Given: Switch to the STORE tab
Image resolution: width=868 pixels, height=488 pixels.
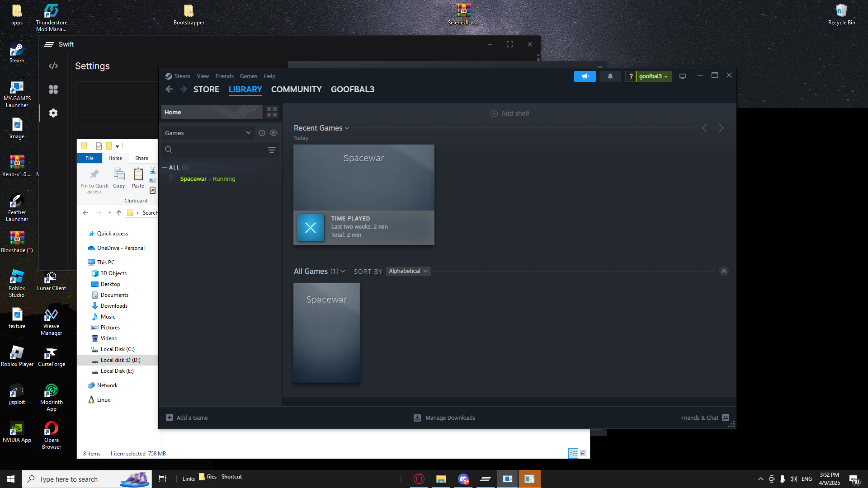Looking at the screenshot, I should [x=206, y=89].
